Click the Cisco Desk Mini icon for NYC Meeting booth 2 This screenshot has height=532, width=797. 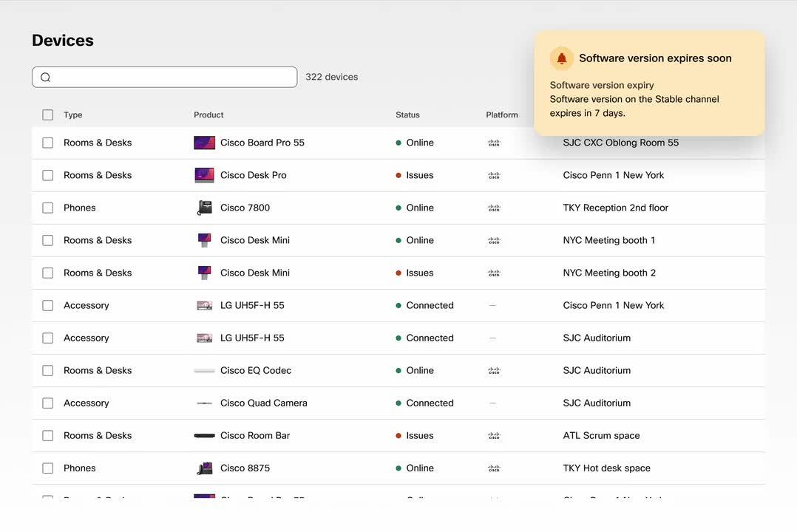point(204,273)
